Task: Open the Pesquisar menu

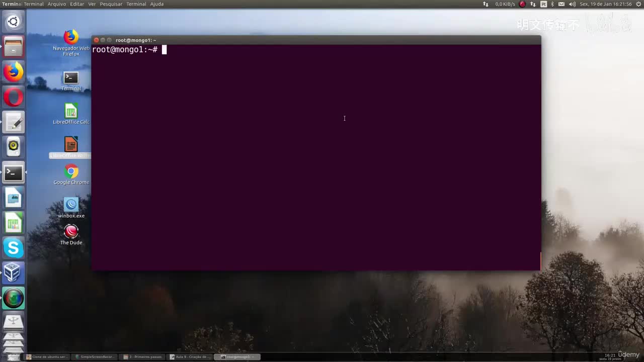Action: pyautogui.click(x=111, y=4)
